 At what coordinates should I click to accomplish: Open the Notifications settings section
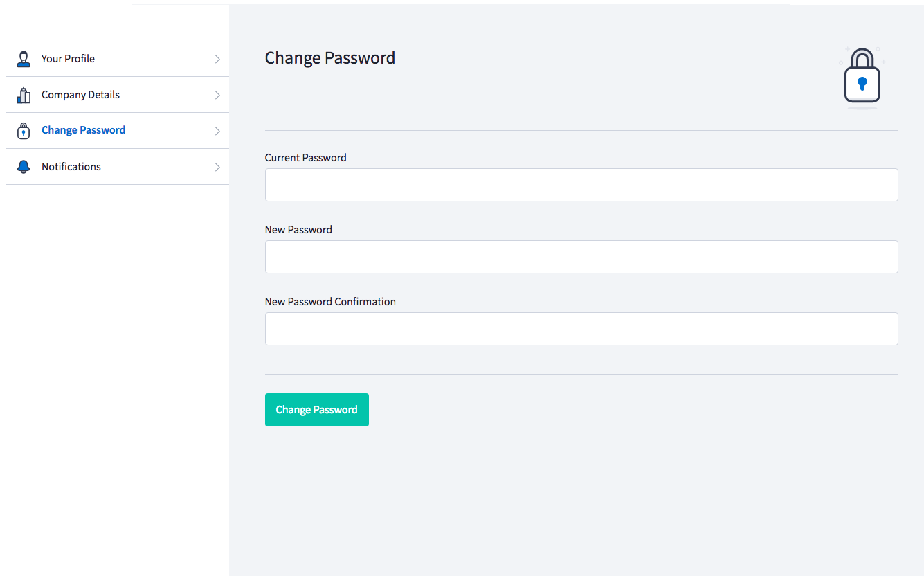click(x=71, y=166)
